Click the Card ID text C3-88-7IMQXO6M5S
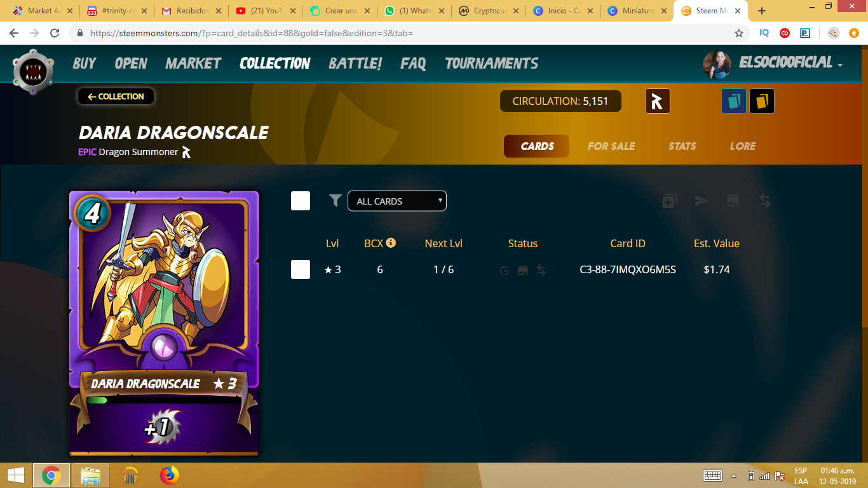The height and width of the screenshot is (488, 868). [628, 269]
